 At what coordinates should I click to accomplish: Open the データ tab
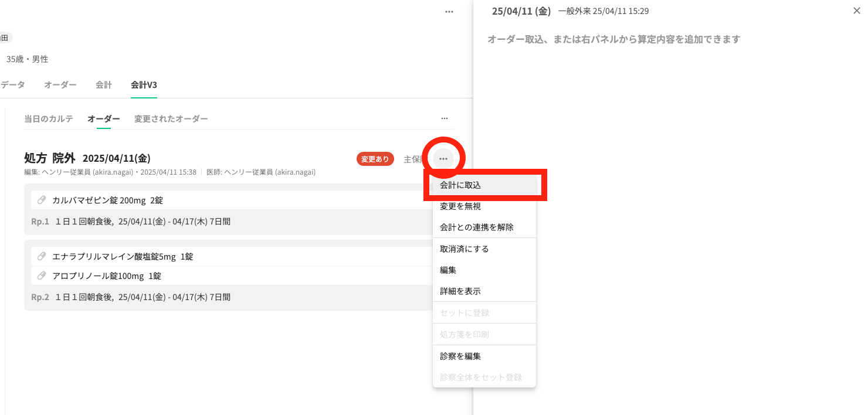pos(12,85)
